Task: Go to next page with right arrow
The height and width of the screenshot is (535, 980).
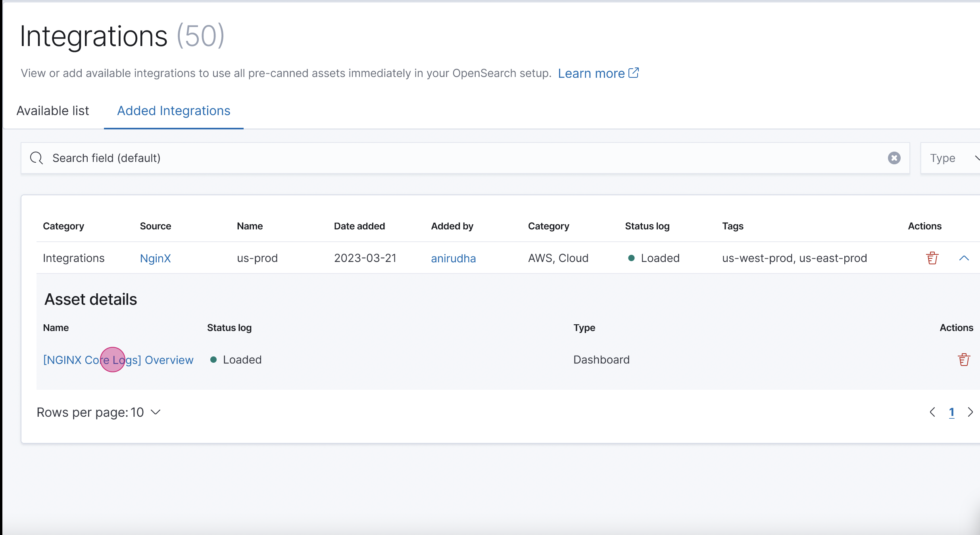Action: click(x=970, y=412)
